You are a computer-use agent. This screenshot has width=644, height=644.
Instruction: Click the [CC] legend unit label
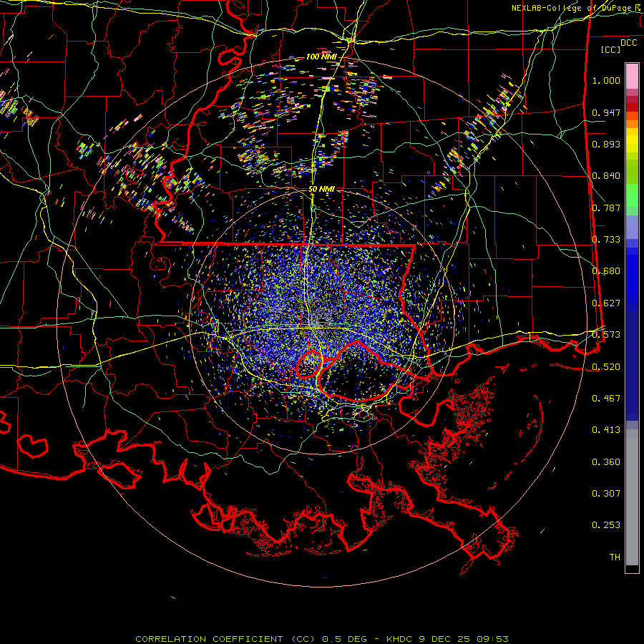point(610,49)
